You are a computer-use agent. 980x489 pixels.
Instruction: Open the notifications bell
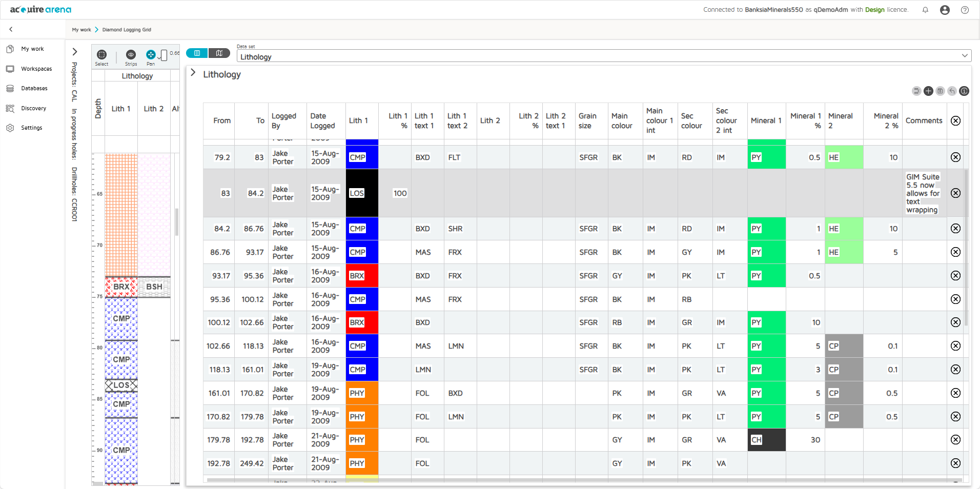(925, 10)
